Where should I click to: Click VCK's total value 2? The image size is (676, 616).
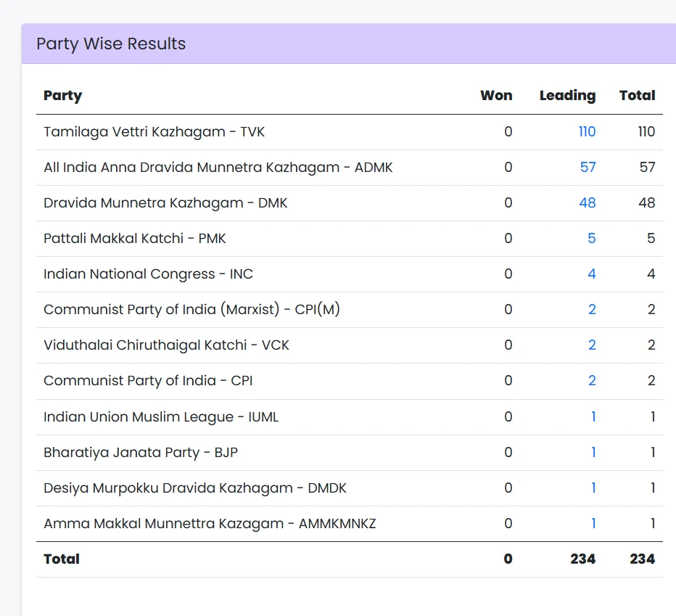651,345
